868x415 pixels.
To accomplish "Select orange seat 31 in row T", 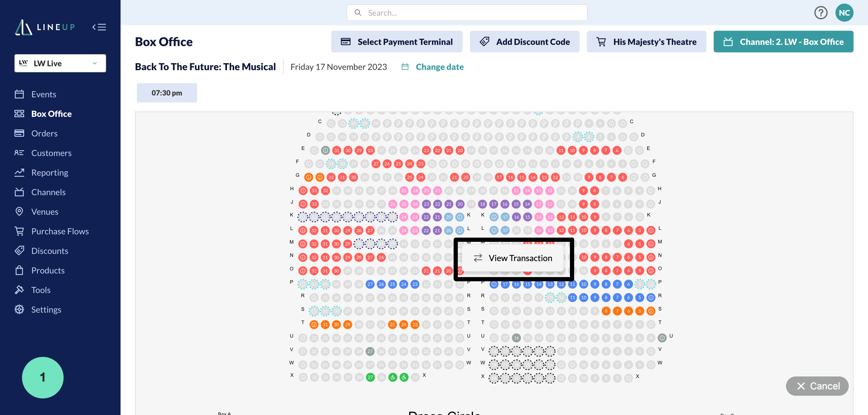I will [325, 324].
